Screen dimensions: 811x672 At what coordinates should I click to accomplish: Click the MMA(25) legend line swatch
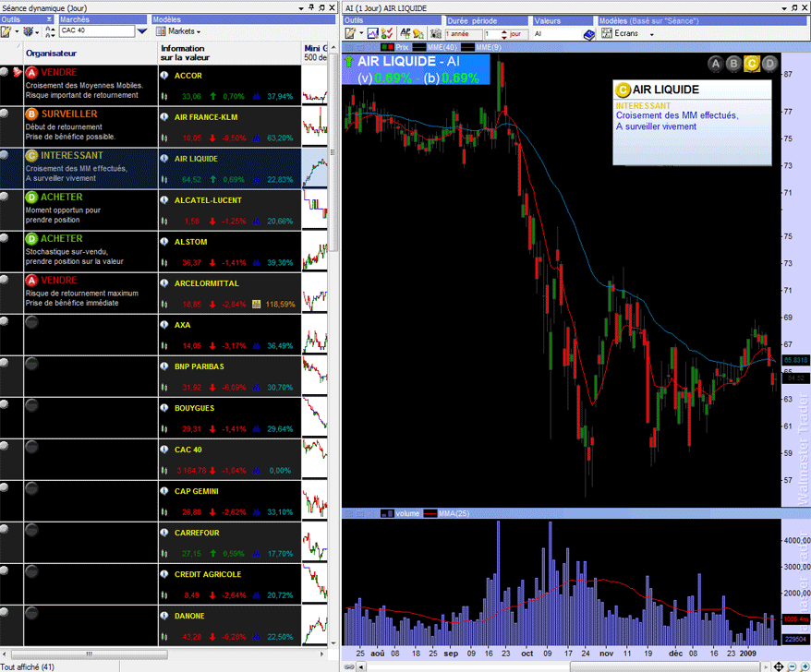pos(430,513)
